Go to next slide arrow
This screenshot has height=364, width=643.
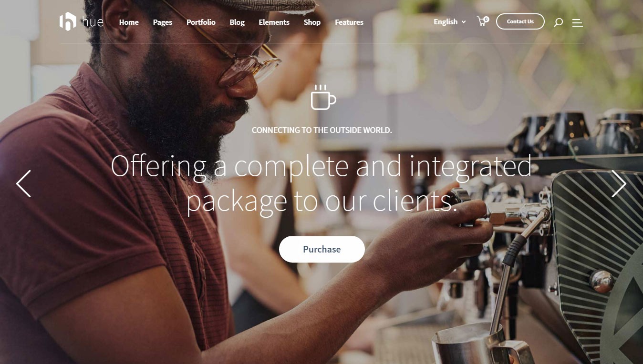click(x=619, y=183)
